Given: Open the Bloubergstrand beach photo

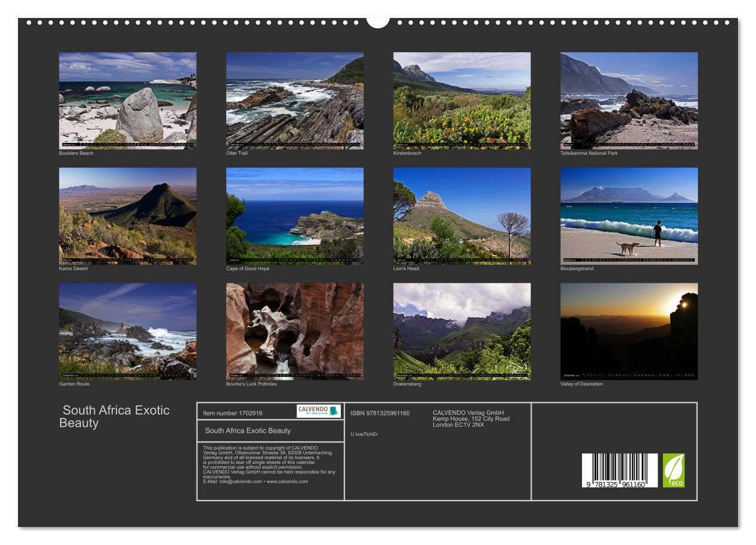Looking at the screenshot, I should (x=629, y=216).
